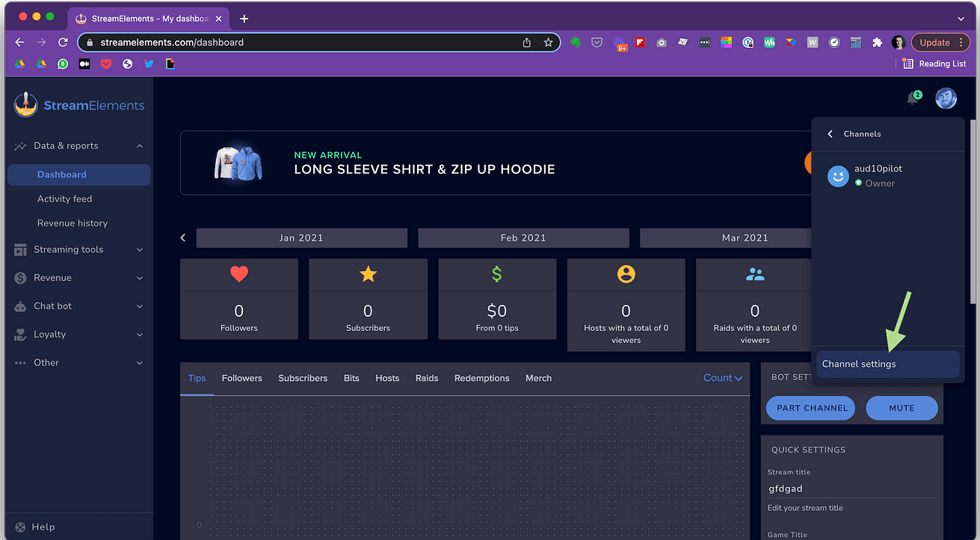Open the Pocket extension icon
The image size is (980, 540).
[x=597, y=43]
